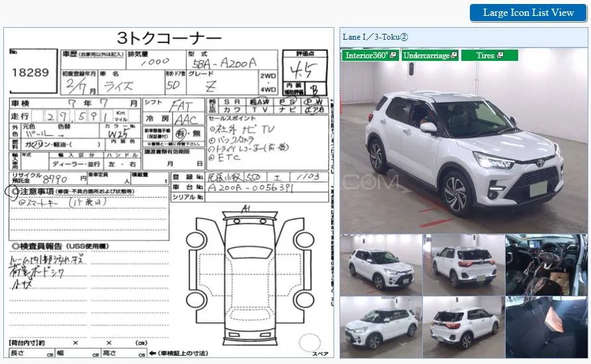
Task: Click the model code 5BA-A200A
Action: 224,64
